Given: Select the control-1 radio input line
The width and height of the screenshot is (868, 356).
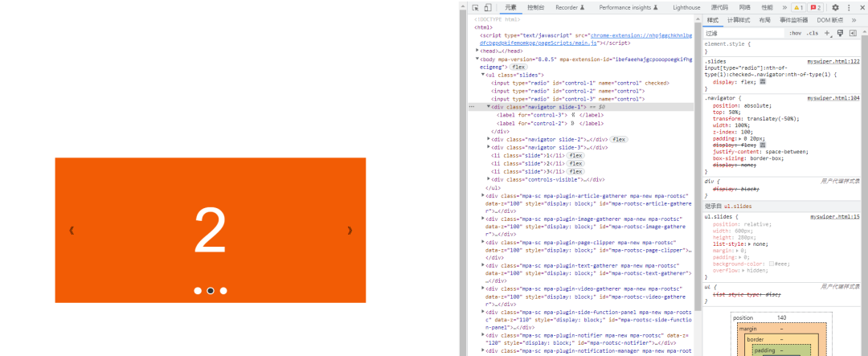Looking at the screenshot, I should [x=580, y=83].
